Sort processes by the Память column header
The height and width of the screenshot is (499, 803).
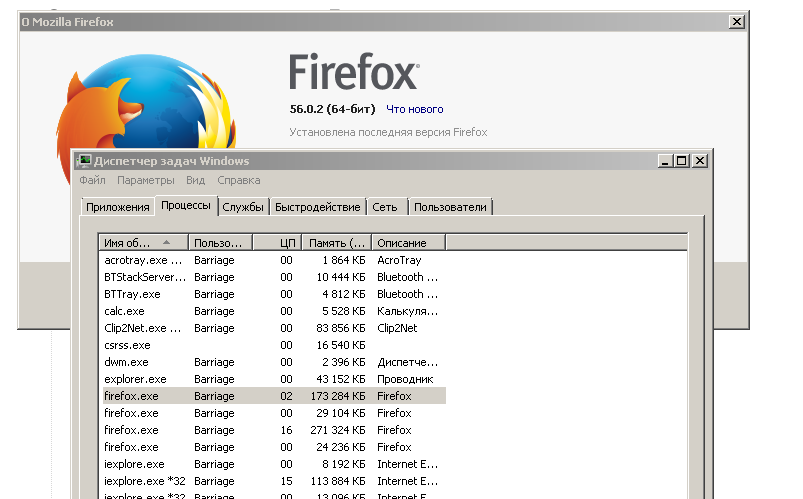337,243
